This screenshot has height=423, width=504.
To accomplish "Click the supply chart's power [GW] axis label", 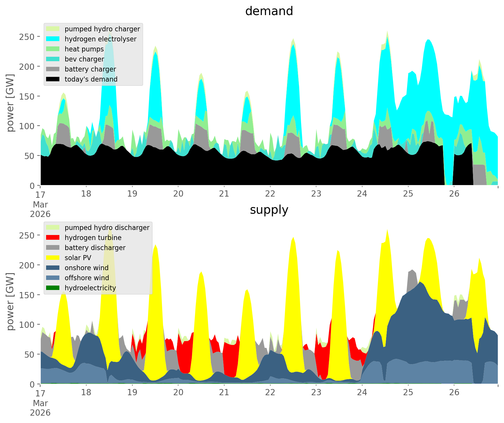I will 10,302.
